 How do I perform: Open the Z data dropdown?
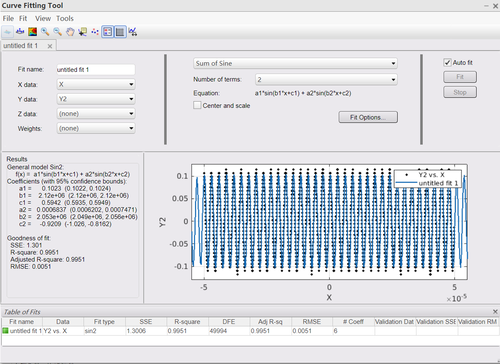[96, 114]
